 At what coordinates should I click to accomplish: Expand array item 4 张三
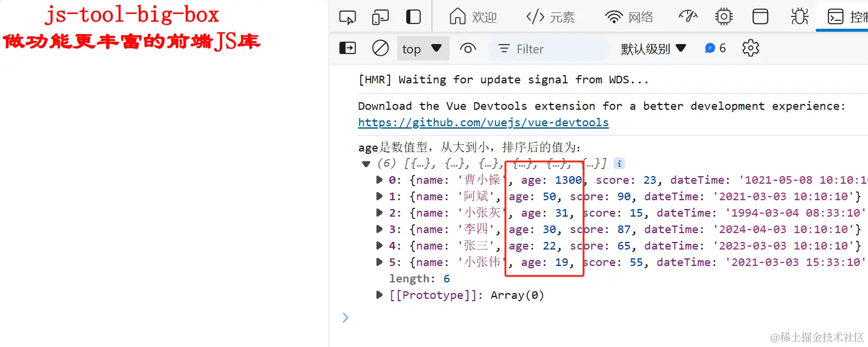pyautogui.click(x=380, y=246)
